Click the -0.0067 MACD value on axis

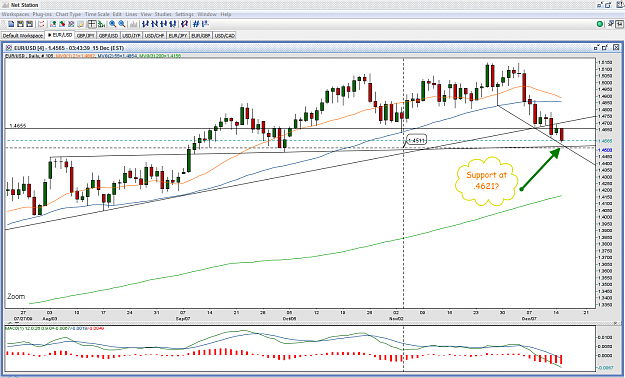(605, 368)
